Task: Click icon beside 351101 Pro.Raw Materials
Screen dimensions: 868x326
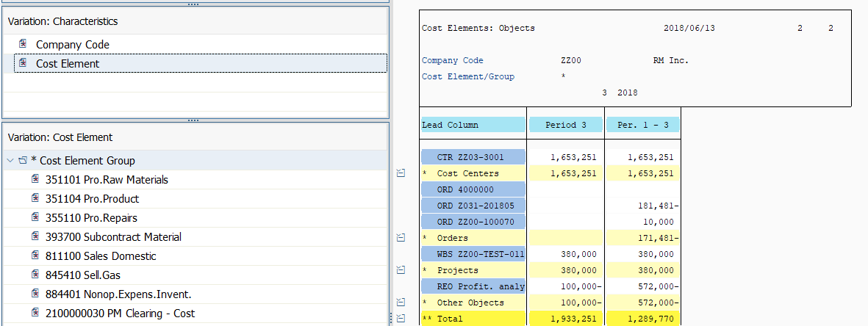Action: coord(36,178)
